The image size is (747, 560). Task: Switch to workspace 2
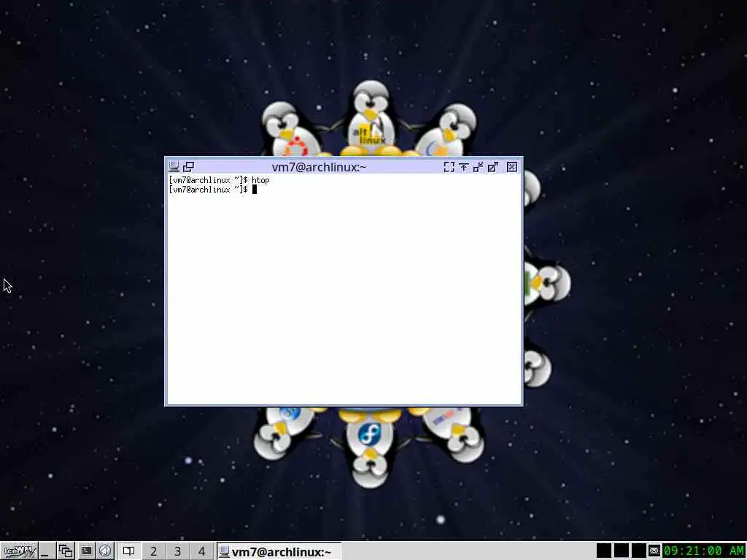pos(153,551)
